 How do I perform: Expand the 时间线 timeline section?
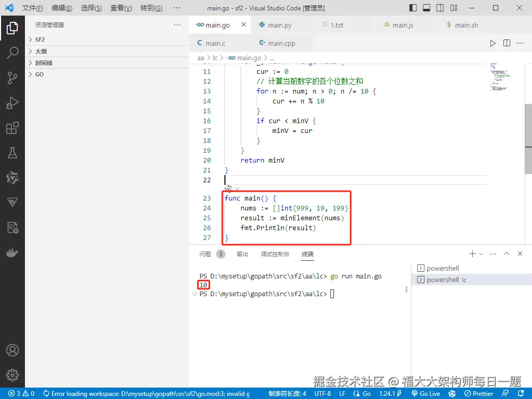click(x=107, y=63)
